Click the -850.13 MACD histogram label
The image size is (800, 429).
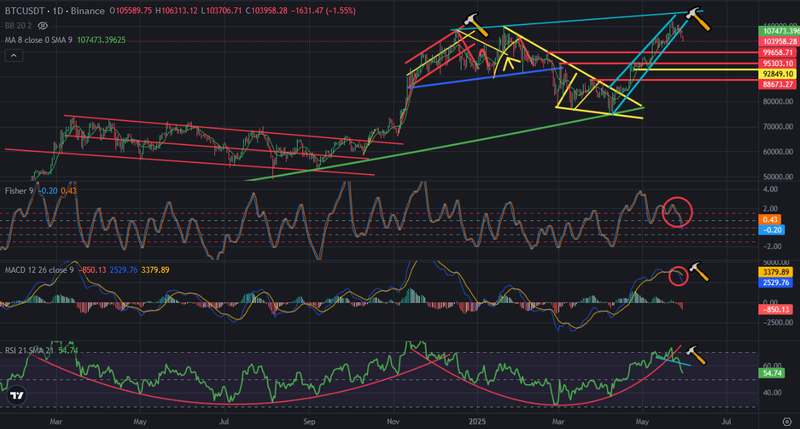point(776,310)
